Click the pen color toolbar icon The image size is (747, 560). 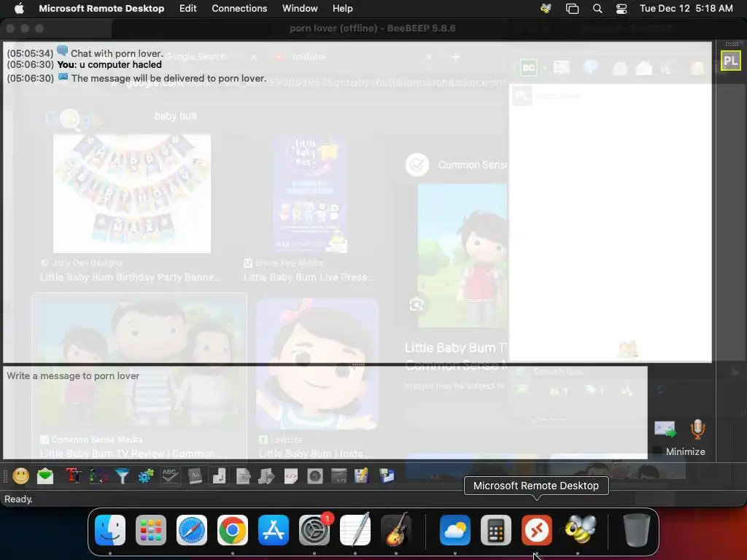point(98,475)
